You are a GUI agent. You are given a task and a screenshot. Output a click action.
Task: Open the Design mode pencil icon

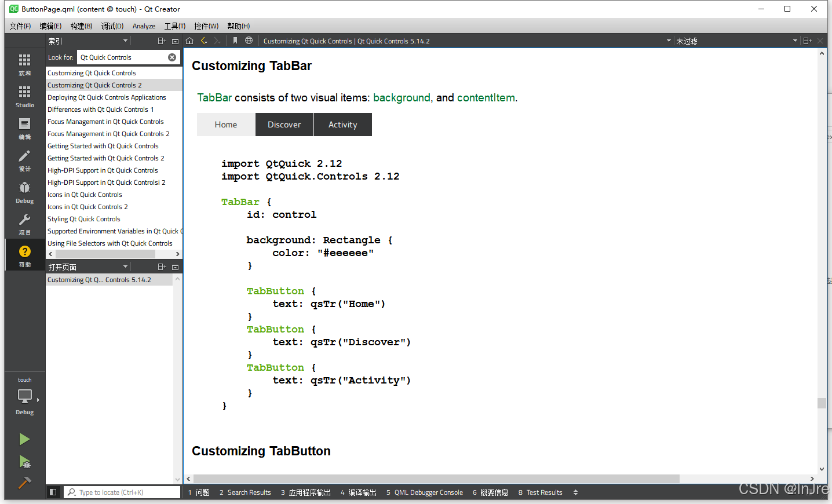tap(24, 160)
